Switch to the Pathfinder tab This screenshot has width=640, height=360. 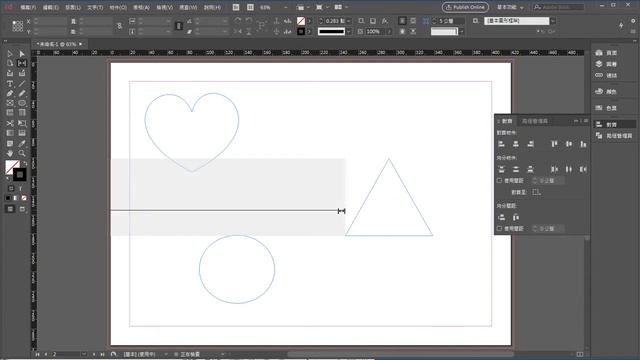pos(535,121)
